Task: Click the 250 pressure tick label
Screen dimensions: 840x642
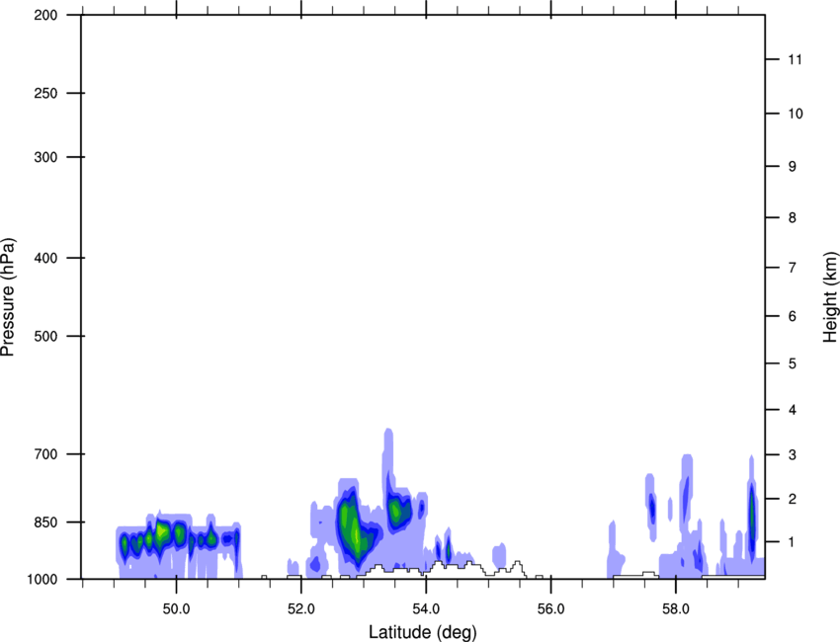Action: 45,94
